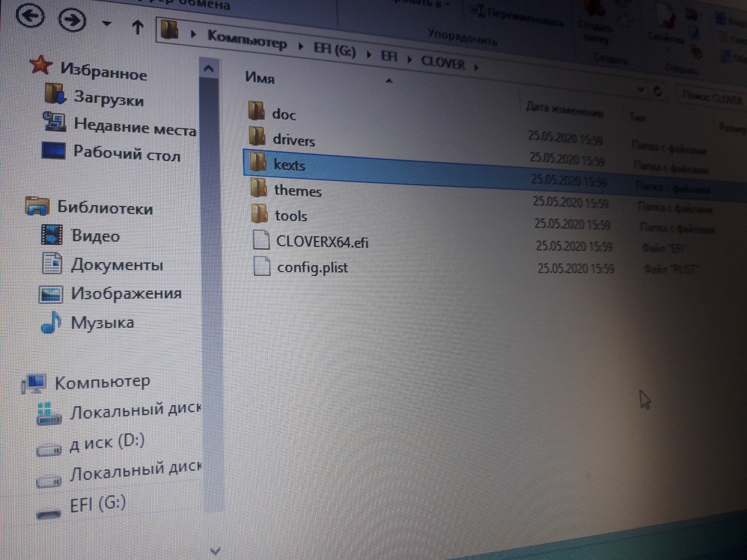This screenshot has width=747, height=560.
Task: Select the Компьютер breadcrumb in the address bar
Action: [247, 40]
